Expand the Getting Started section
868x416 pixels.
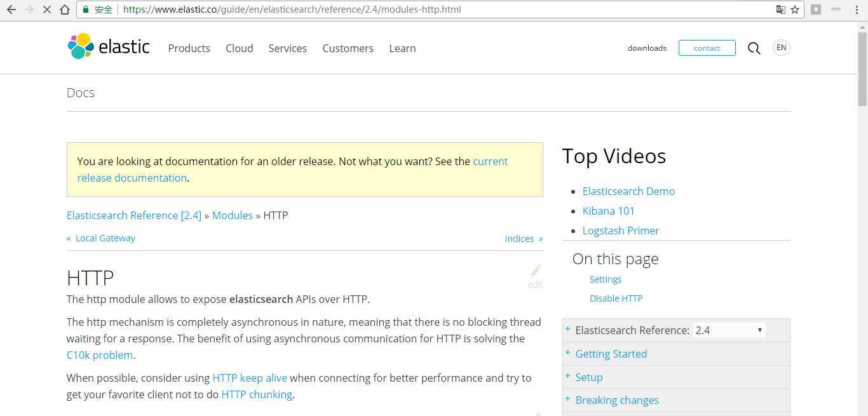pos(568,353)
